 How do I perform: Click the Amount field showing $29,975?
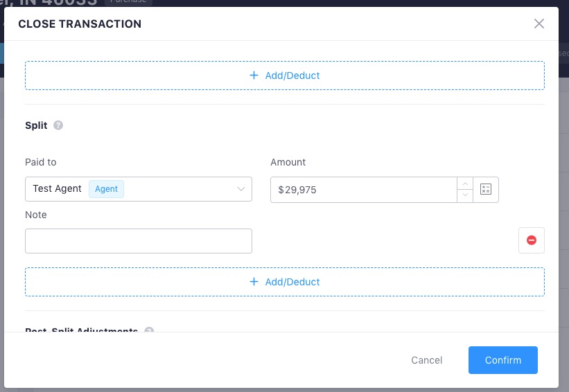(364, 190)
